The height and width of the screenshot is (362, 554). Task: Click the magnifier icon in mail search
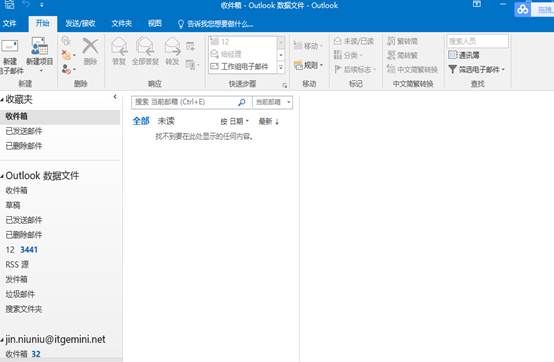[242, 102]
